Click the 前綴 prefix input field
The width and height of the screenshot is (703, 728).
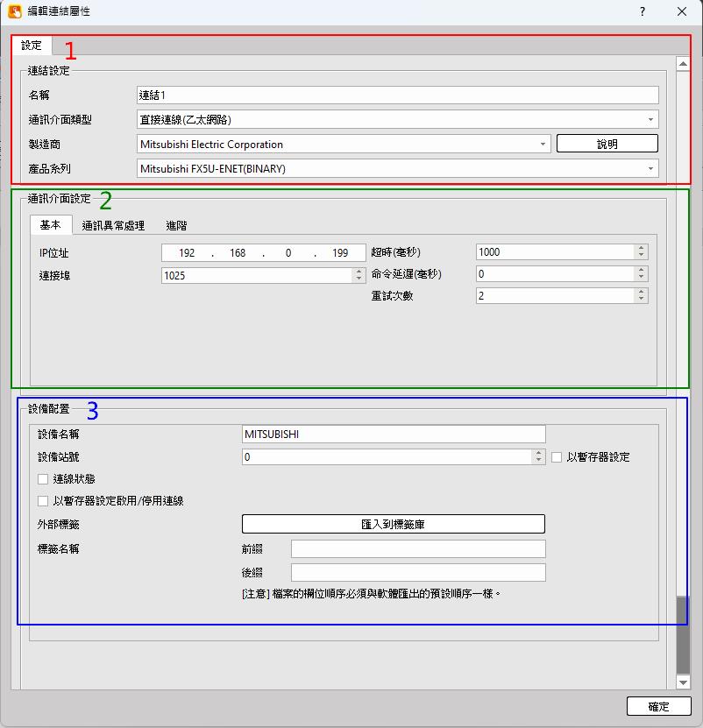[418, 549]
